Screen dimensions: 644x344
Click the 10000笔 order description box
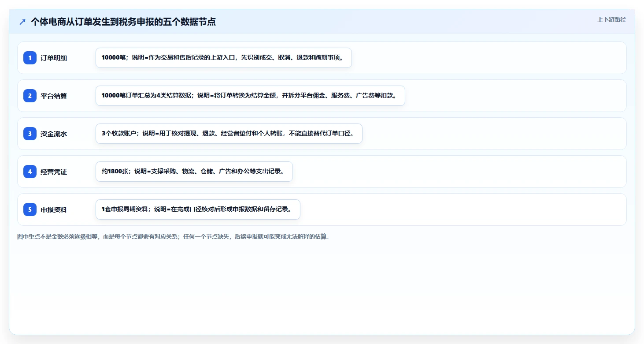click(x=224, y=58)
